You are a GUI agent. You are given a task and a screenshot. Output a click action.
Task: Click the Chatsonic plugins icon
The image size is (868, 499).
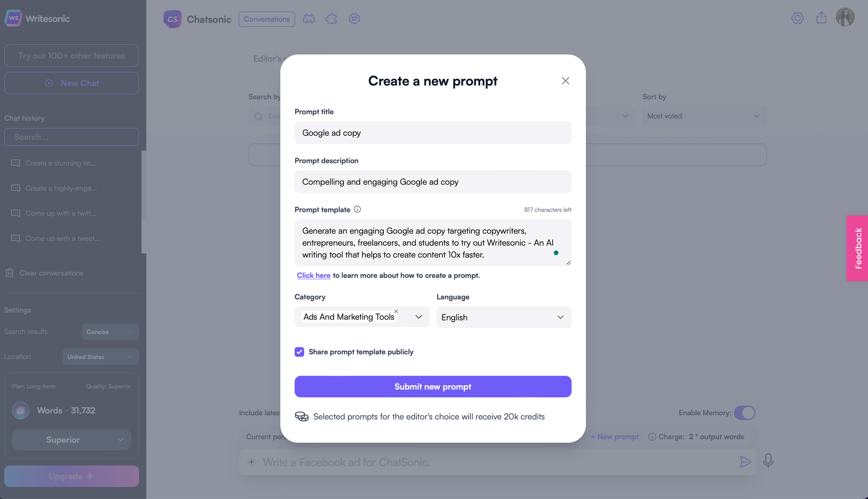[x=332, y=19]
